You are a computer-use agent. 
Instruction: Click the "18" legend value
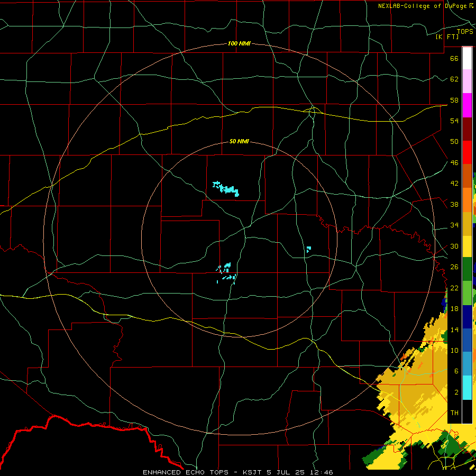pyautogui.click(x=454, y=309)
